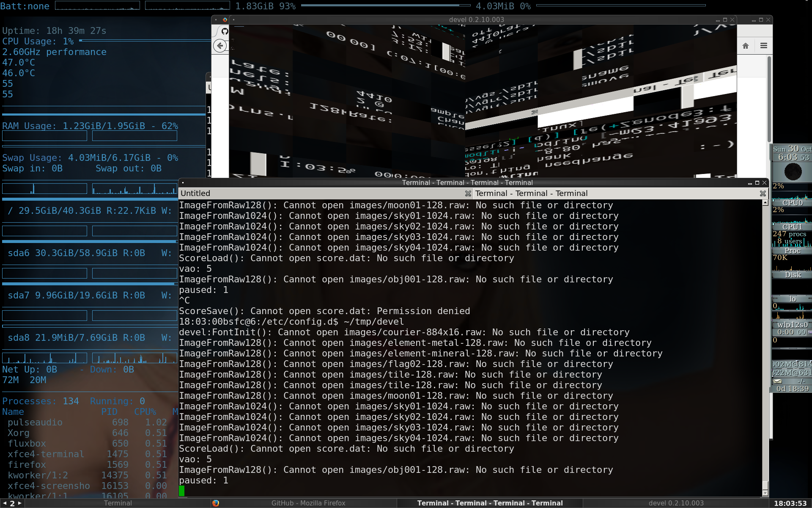Click the mail envelope icon in monitor
812x508 pixels.
(x=777, y=381)
